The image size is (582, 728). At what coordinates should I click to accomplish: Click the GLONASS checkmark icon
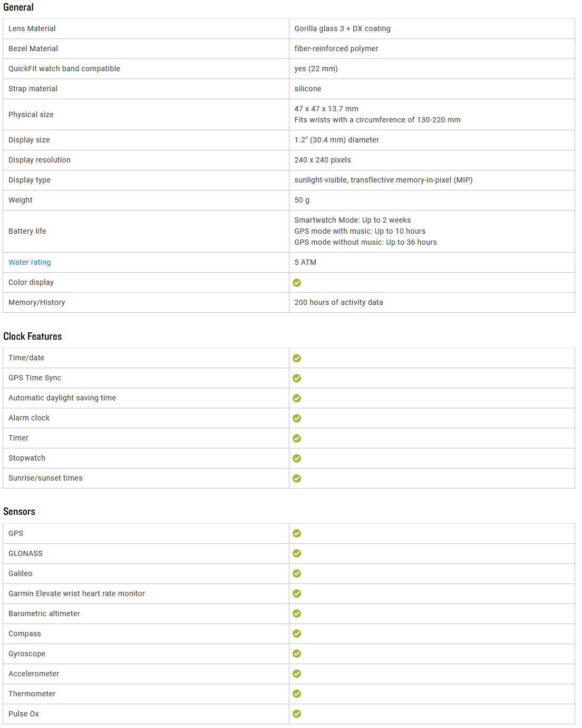(297, 553)
